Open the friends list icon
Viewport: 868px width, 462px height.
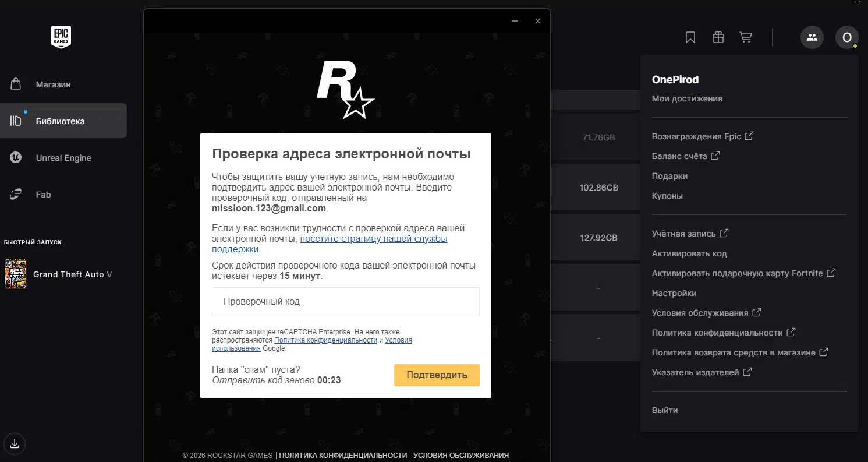(812, 38)
